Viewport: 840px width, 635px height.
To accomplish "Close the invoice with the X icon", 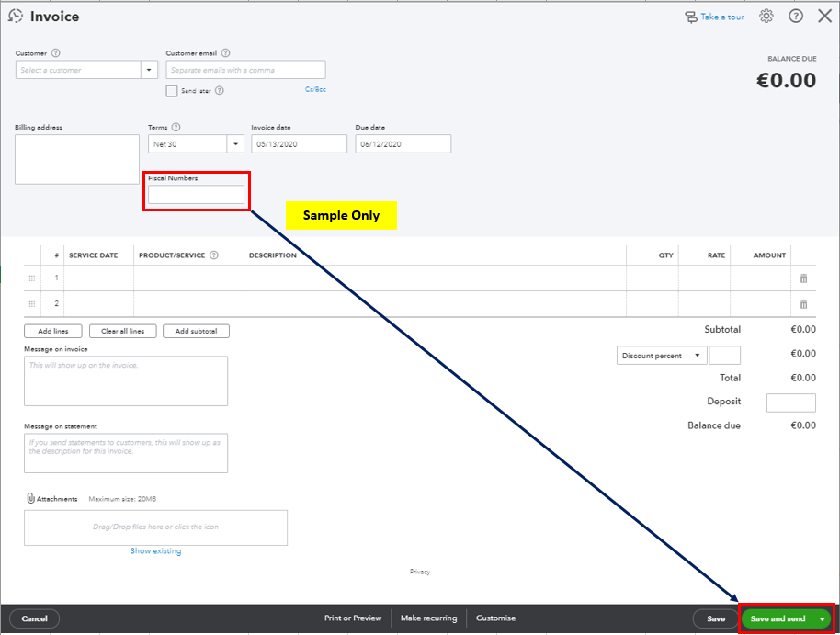I will tap(825, 16).
